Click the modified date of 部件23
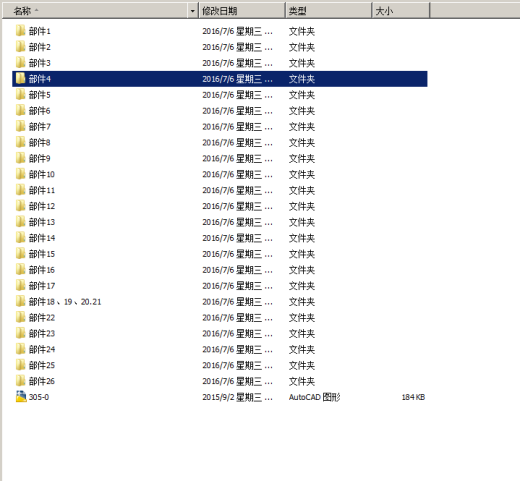This screenshot has height=481, width=520. click(237, 333)
